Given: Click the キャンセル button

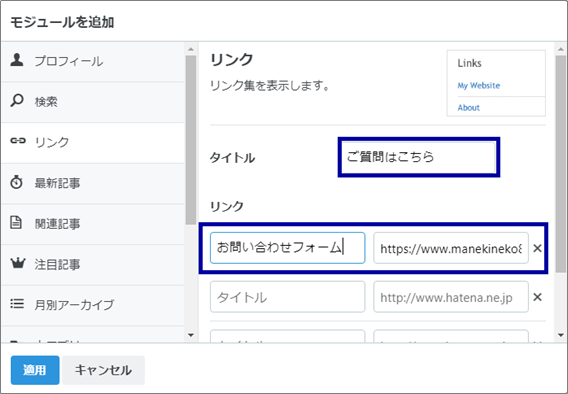Looking at the screenshot, I should 103,370.
